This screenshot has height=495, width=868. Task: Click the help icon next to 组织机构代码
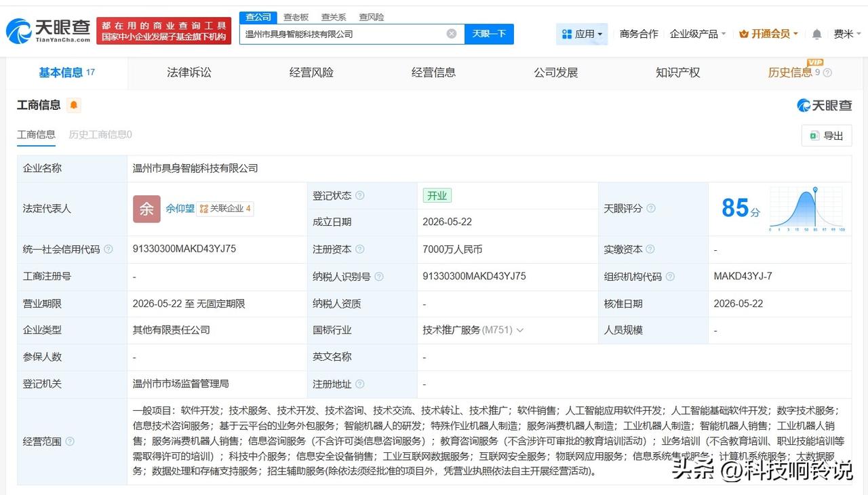pyautogui.click(x=670, y=277)
